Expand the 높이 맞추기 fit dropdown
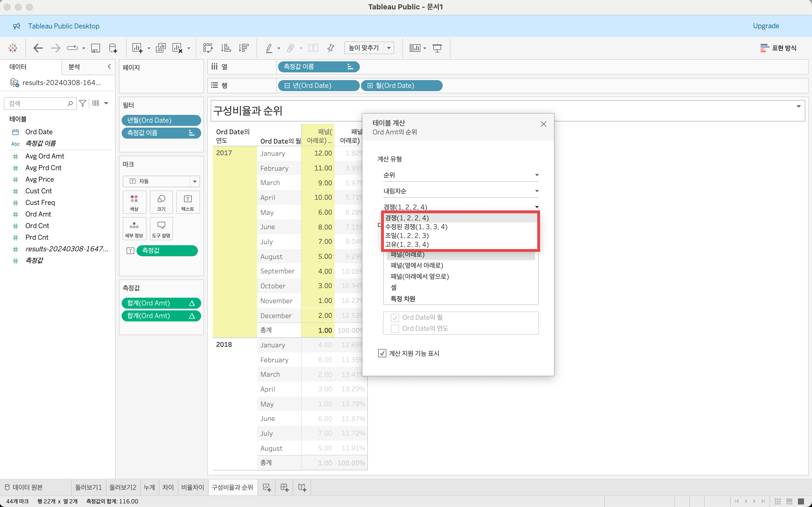 [389, 48]
